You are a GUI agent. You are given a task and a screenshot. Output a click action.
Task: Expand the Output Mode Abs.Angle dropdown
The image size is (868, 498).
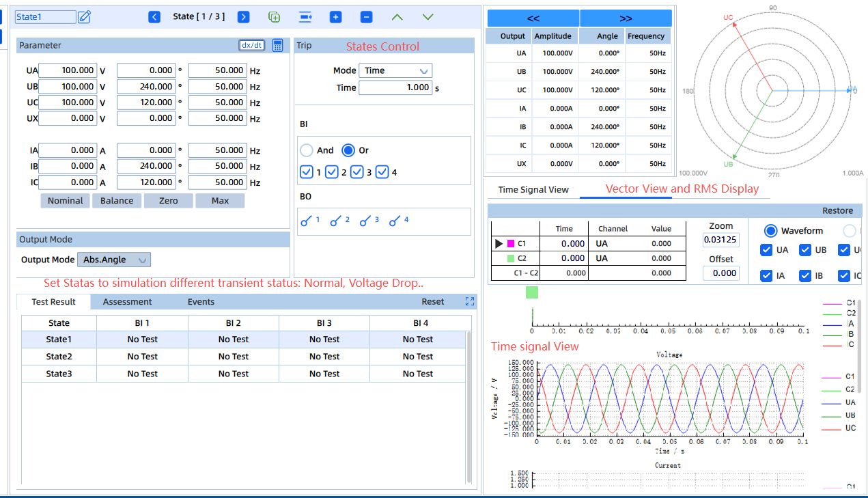(114, 260)
